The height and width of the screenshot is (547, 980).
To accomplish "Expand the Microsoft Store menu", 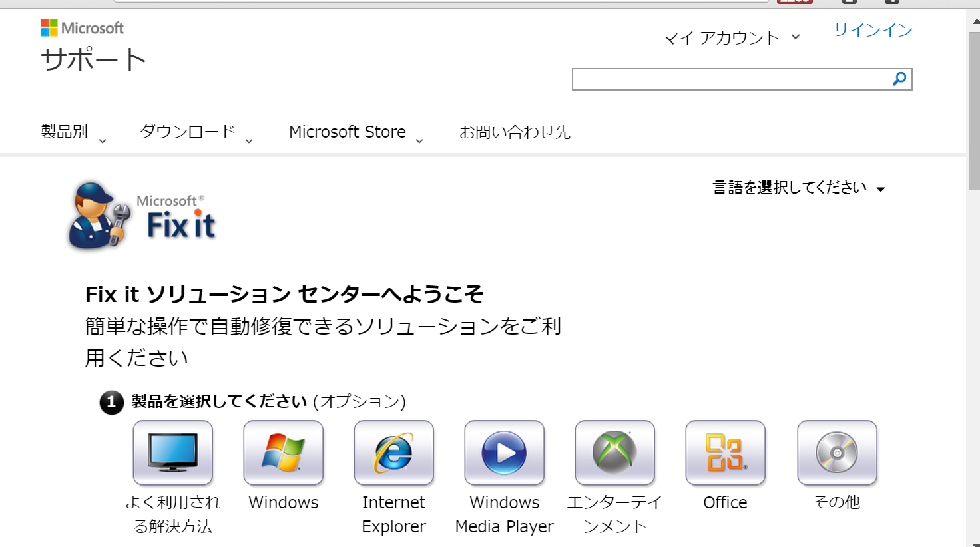I will click(x=356, y=132).
